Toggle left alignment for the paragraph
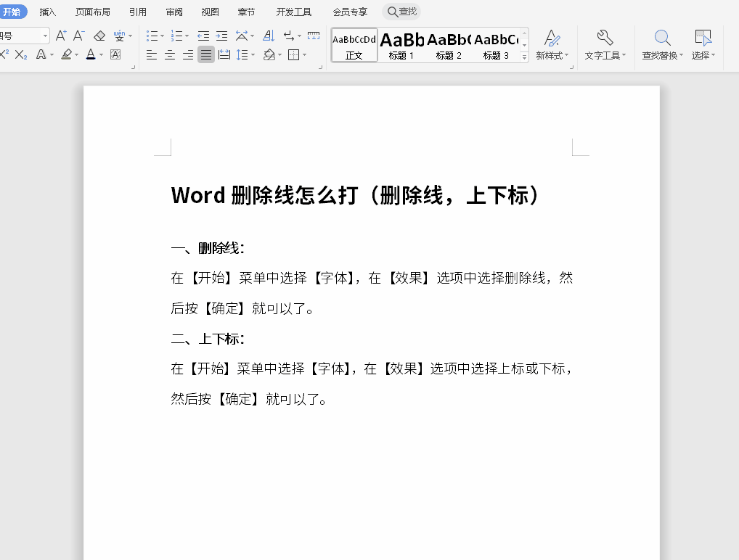This screenshot has height=560, width=739. [152, 54]
